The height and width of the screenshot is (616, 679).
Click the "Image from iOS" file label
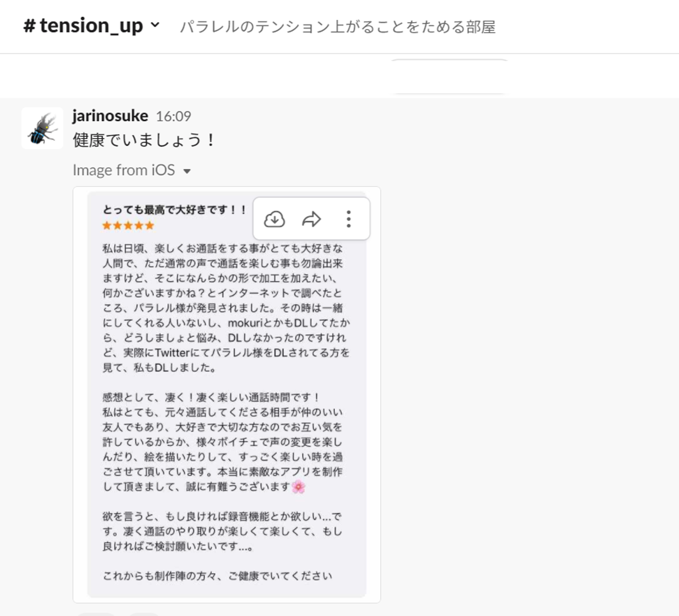124,170
